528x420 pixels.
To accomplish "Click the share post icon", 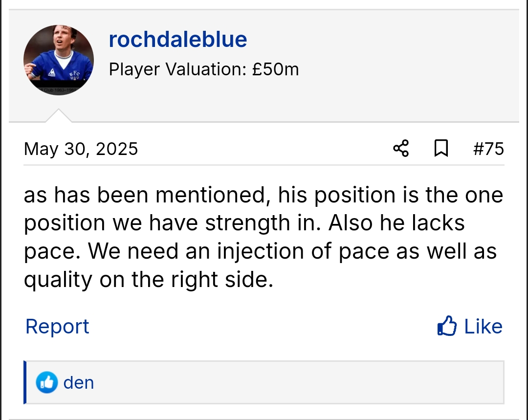I will pos(401,148).
